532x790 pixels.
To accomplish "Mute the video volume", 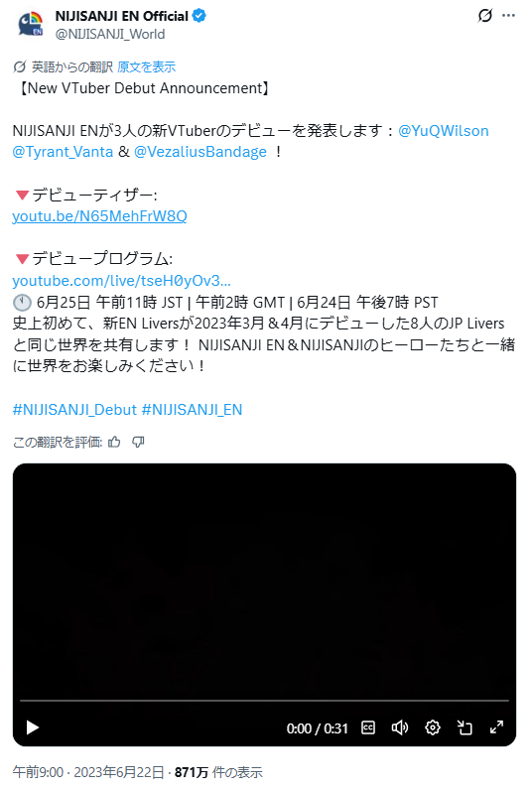I will pyautogui.click(x=400, y=727).
